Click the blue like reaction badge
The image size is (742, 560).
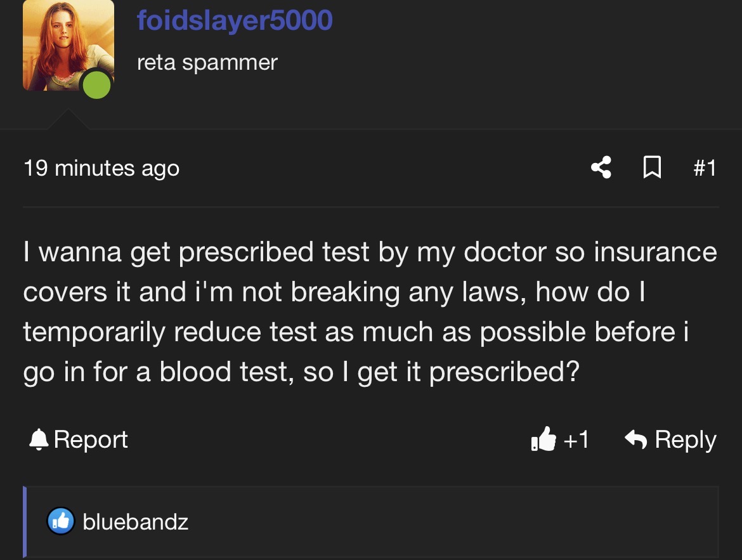(x=61, y=521)
